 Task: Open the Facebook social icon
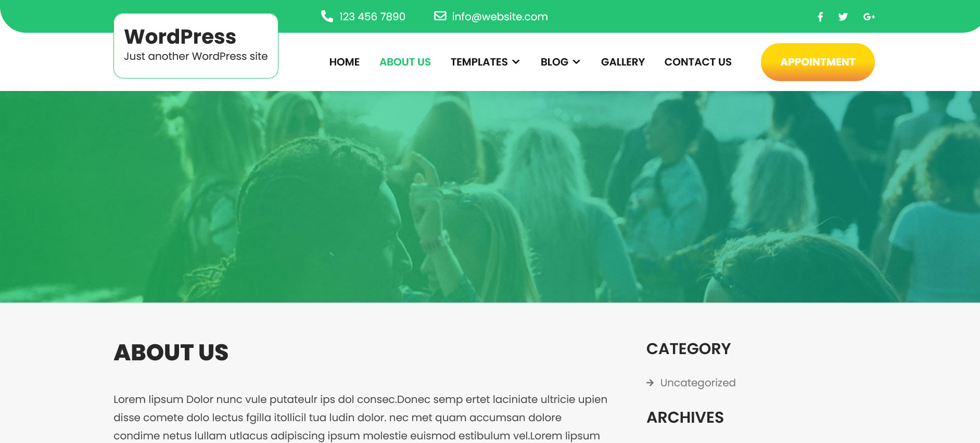pyautogui.click(x=820, y=17)
